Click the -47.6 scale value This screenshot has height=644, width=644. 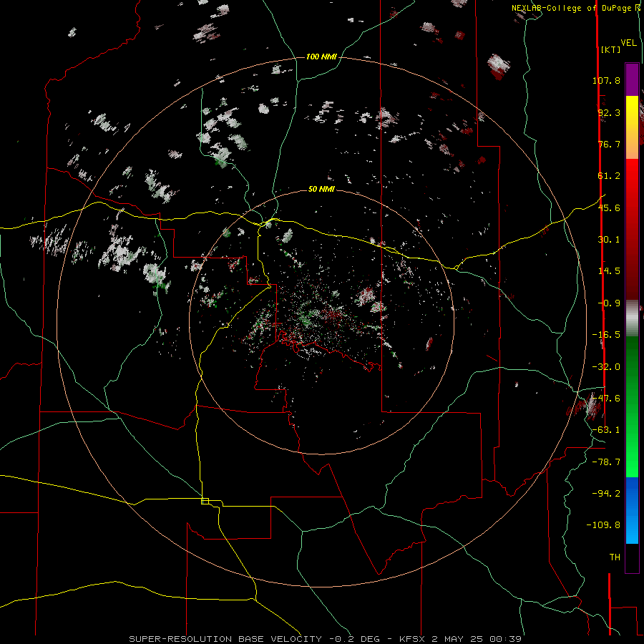click(606, 399)
